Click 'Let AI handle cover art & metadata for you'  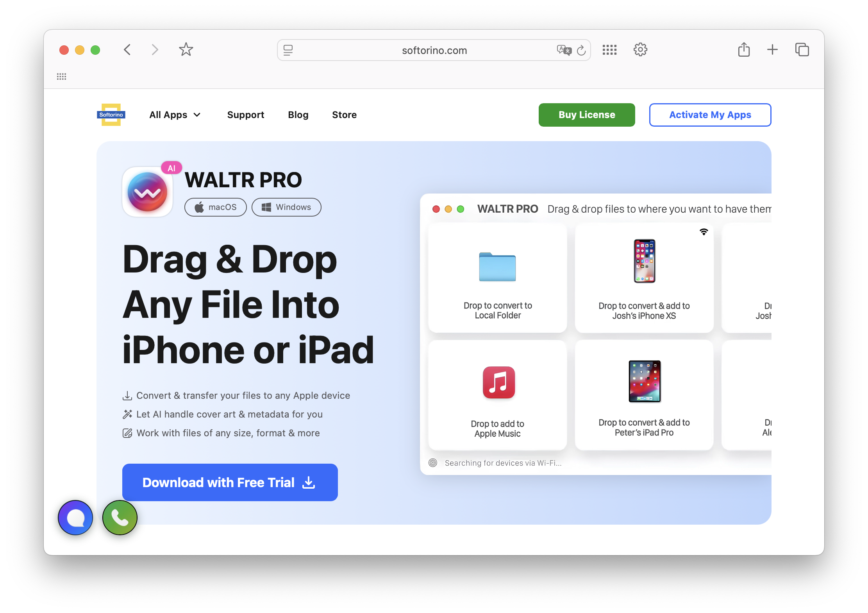click(x=229, y=414)
